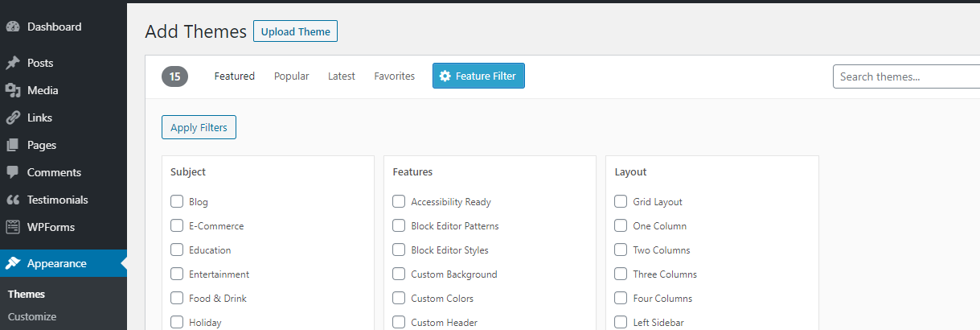Toggle the Custom Colors checkbox
Viewport: 980px width, 330px height.
point(399,298)
